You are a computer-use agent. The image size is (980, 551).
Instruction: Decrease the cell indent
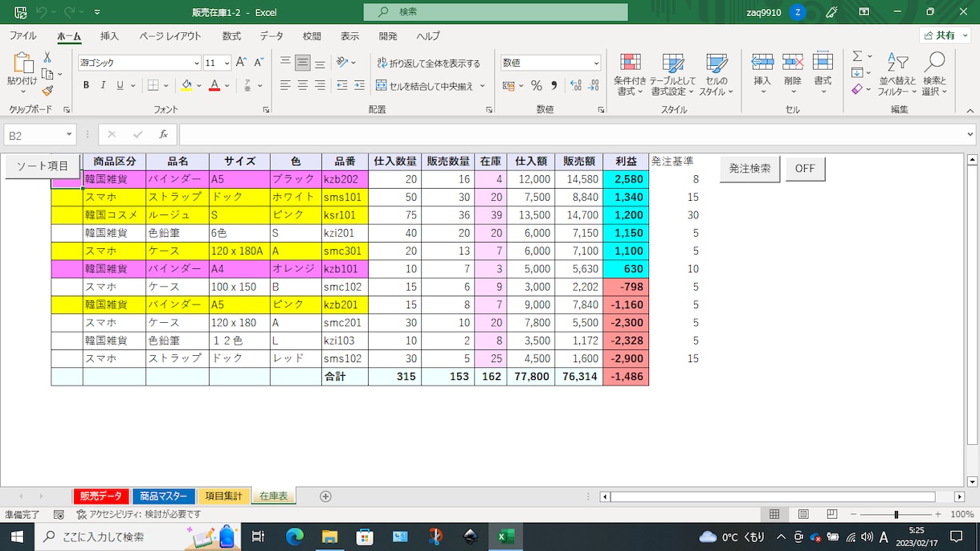click(x=342, y=85)
